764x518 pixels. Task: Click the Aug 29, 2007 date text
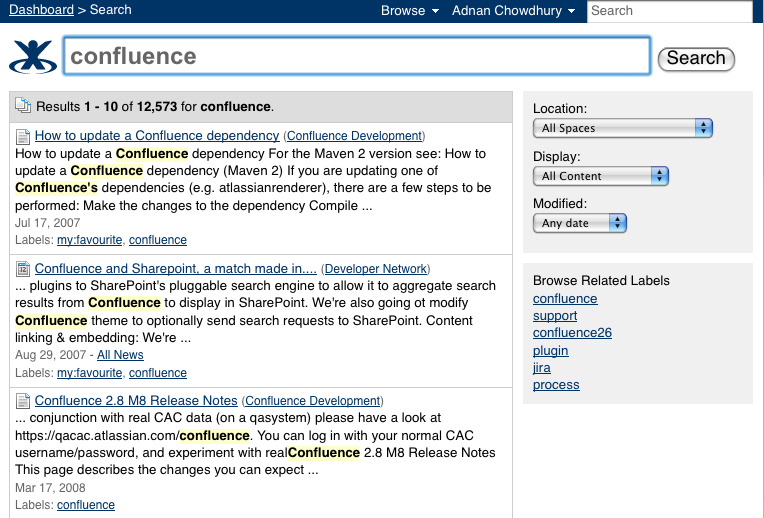tap(50, 355)
